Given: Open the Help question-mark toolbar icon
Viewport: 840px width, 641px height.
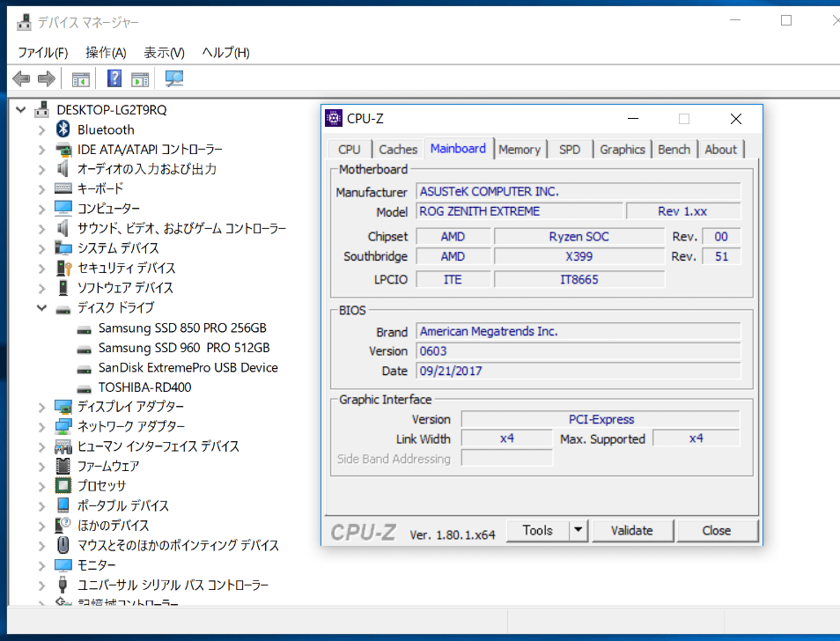Looking at the screenshot, I should (114, 78).
